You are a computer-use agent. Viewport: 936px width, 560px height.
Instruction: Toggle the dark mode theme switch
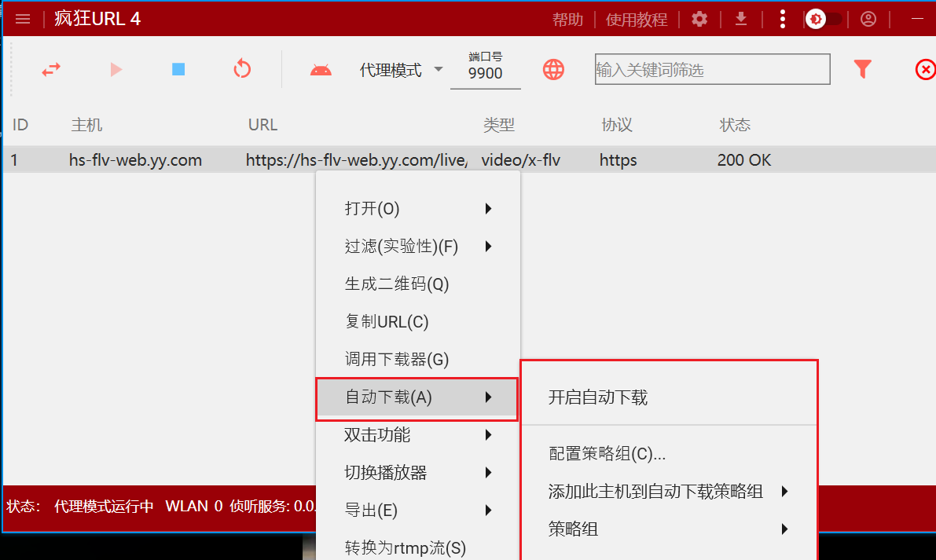tap(824, 20)
